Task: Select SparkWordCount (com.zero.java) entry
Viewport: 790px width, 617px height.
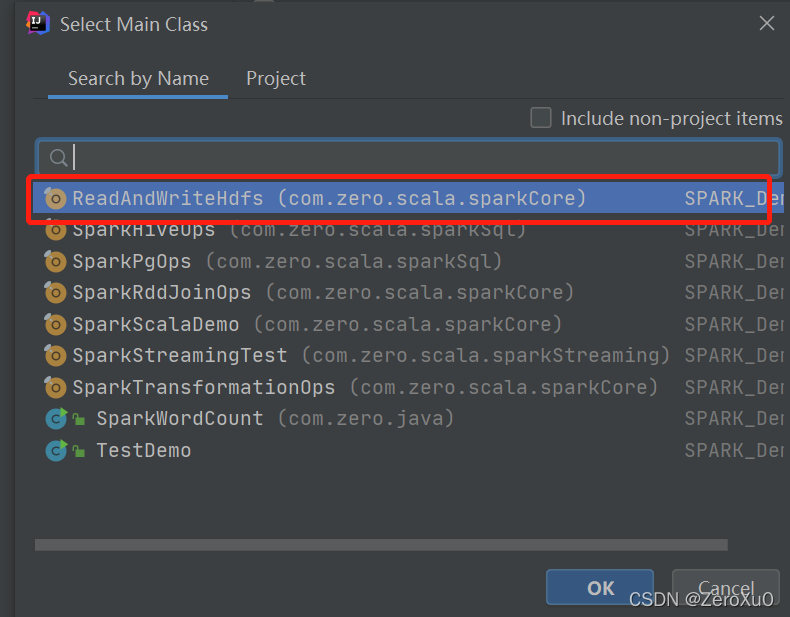Action: pyautogui.click(x=408, y=419)
